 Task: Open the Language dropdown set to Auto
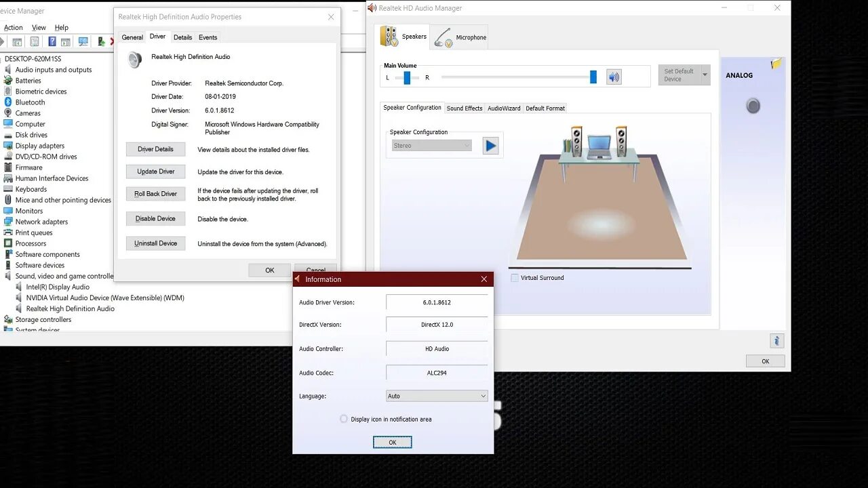pos(437,396)
